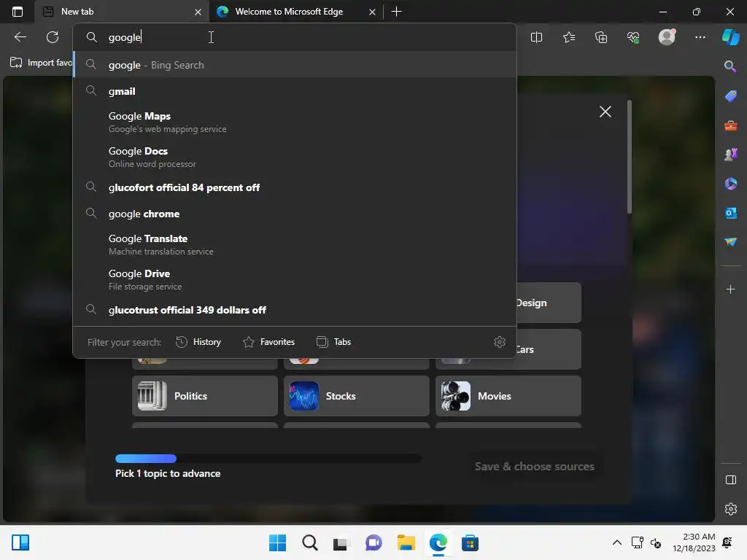Click the address bar text field

(295, 37)
